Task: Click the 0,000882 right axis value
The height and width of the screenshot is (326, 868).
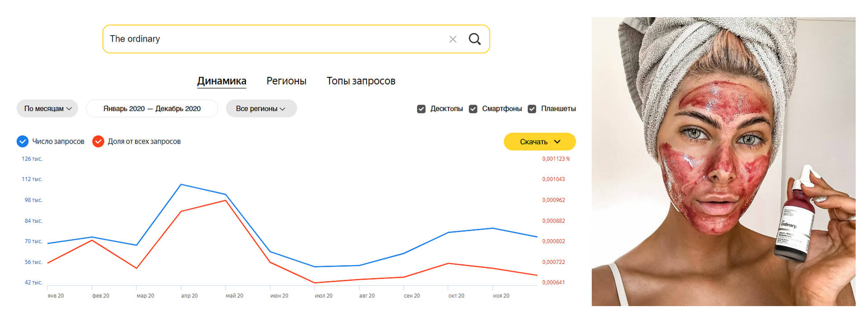Action: 554,221
